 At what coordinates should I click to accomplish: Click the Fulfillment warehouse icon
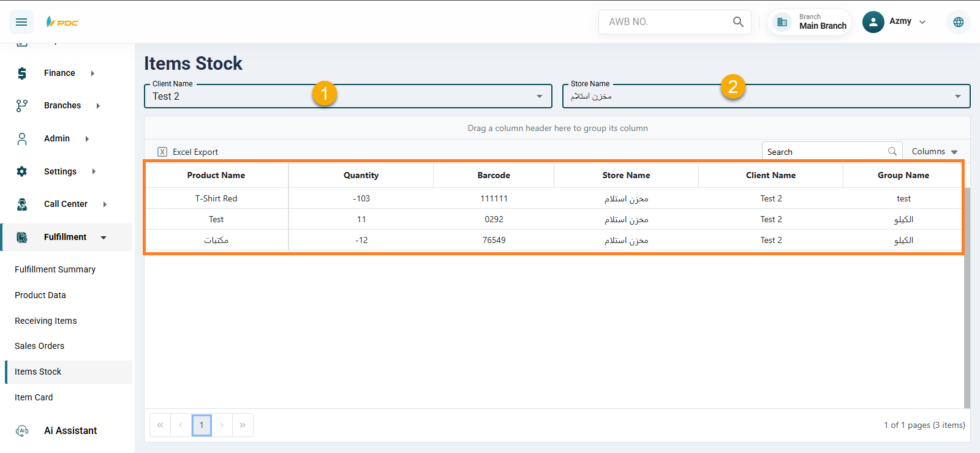22,238
